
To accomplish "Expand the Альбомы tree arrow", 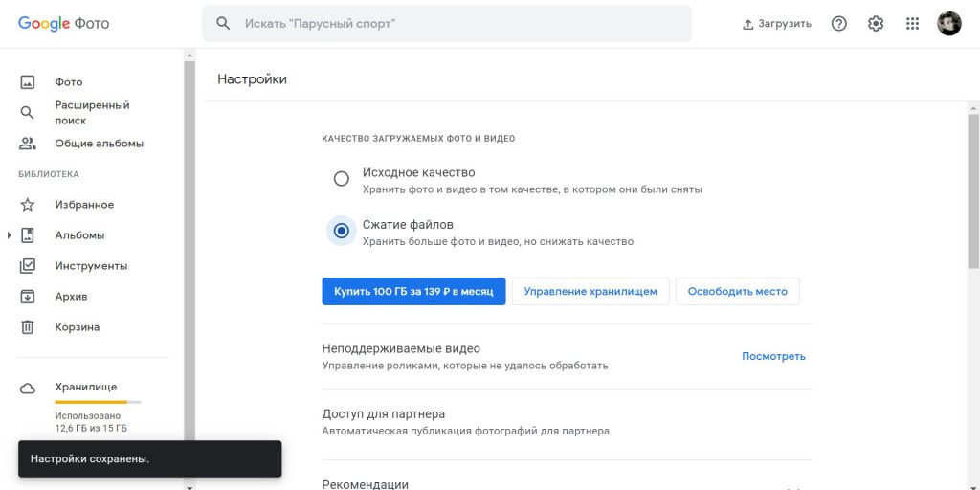I will coord(10,235).
